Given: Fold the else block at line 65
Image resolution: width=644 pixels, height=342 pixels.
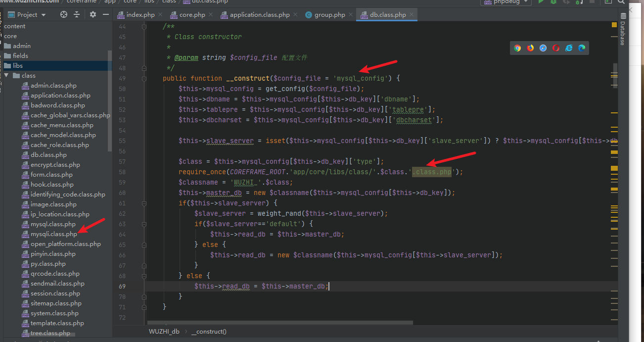Looking at the screenshot, I should (x=144, y=245).
